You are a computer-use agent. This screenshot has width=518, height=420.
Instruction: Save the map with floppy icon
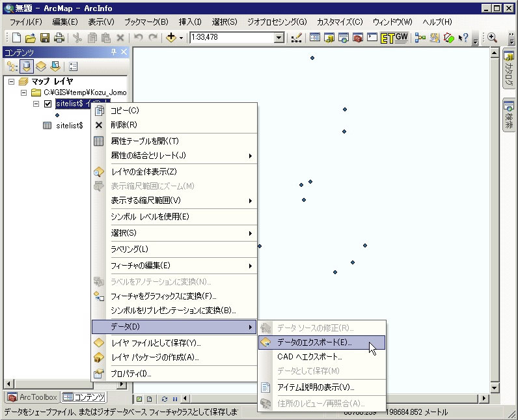pos(45,38)
